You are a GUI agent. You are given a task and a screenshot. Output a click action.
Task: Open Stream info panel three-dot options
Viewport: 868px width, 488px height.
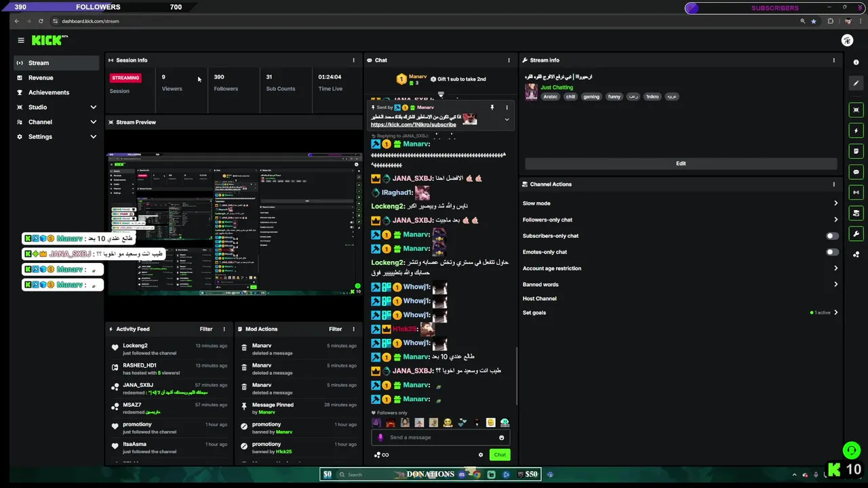(834, 60)
